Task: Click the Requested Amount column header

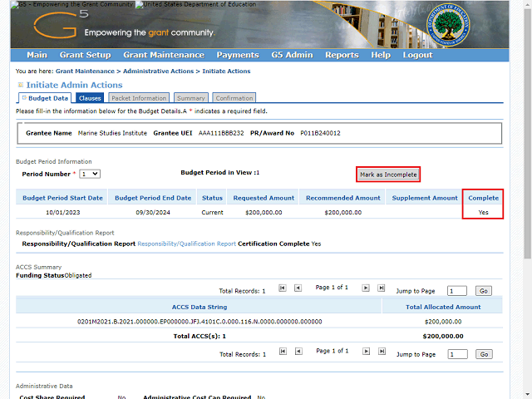Action: point(264,198)
